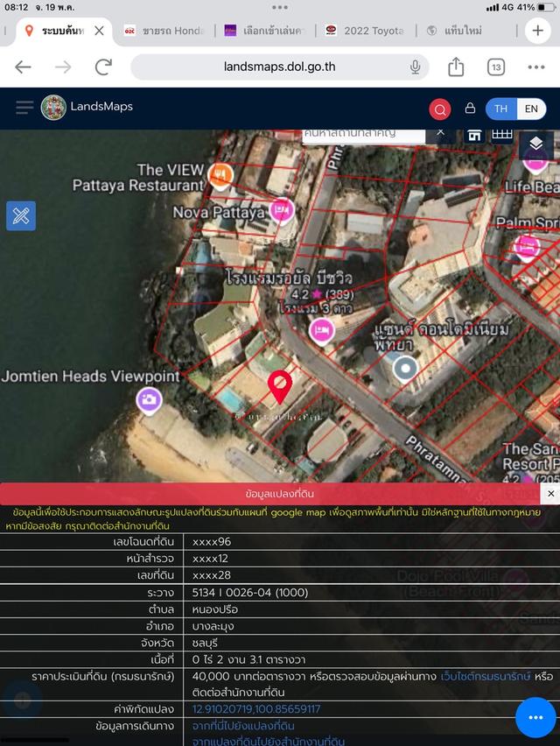
Task: Open a new browser tab
Action: pos(537,31)
